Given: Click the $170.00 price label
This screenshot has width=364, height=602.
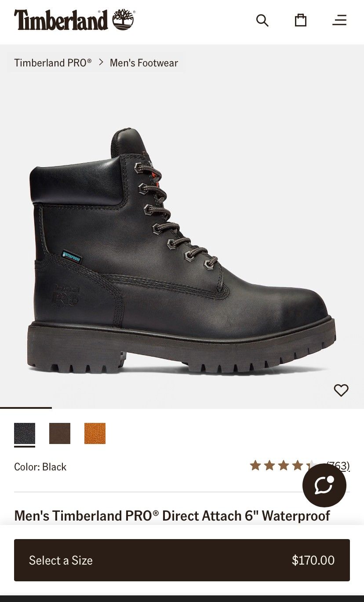Looking at the screenshot, I should click(x=313, y=560).
